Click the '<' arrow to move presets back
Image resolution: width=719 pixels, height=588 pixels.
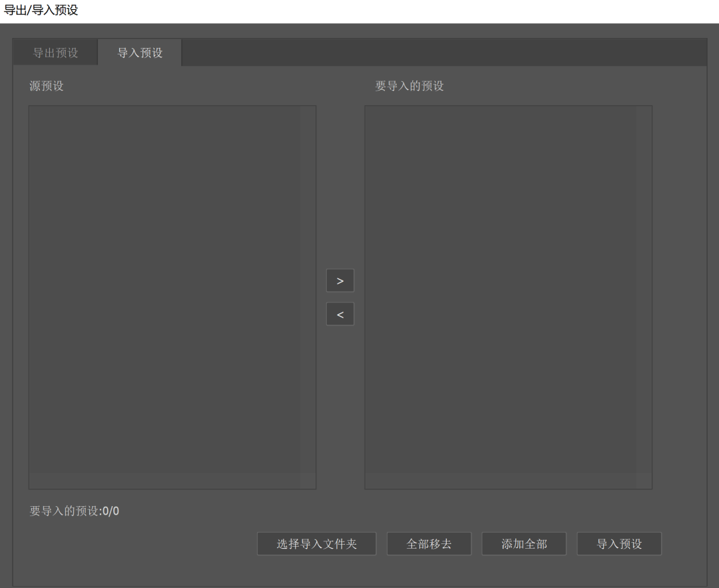340,314
